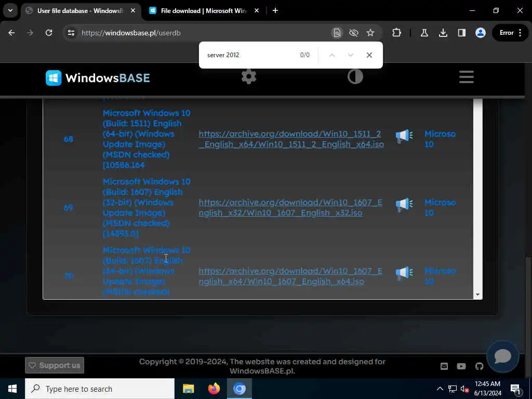
Task: Open the Error three-dot browser menu
Action: coord(510,33)
